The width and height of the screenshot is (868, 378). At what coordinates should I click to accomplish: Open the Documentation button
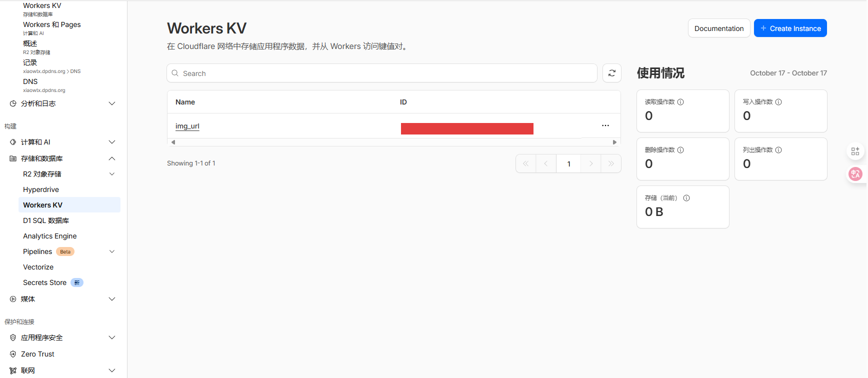pyautogui.click(x=718, y=28)
